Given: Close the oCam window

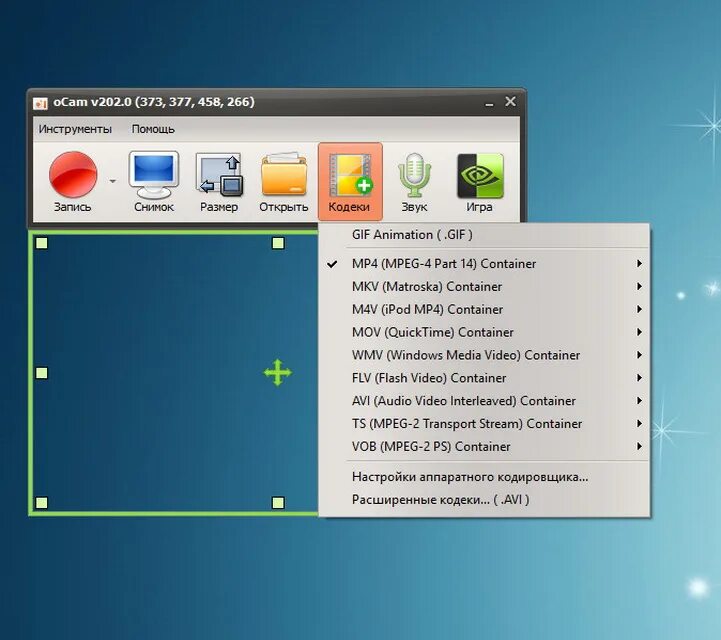Looking at the screenshot, I should click(510, 101).
